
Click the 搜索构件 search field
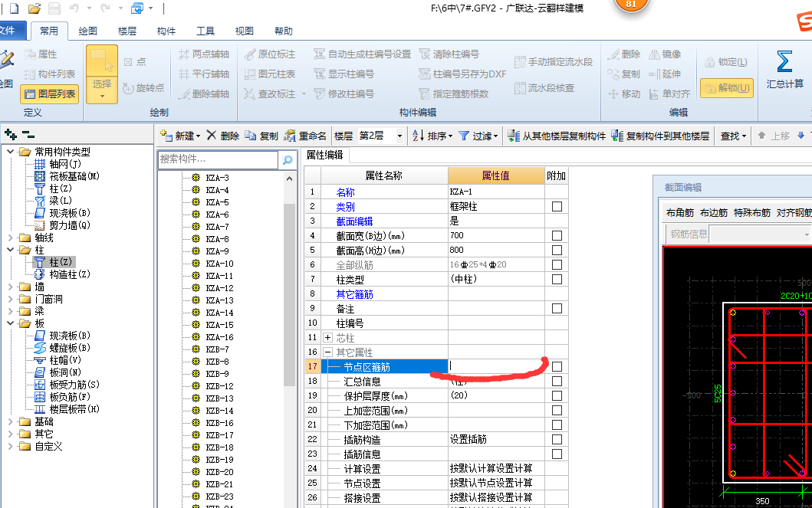point(218,160)
